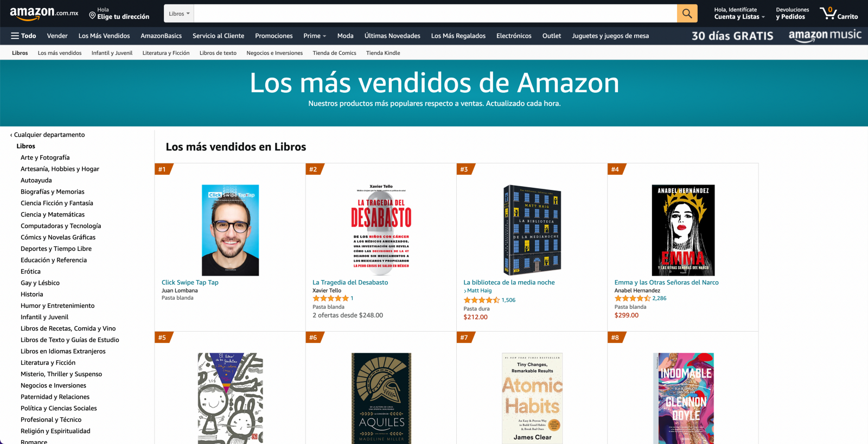Viewport: 868px width, 444px height.
Task: Select Ciencia Ficción y Fantasía category
Action: pyautogui.click(x=57, y=203)
